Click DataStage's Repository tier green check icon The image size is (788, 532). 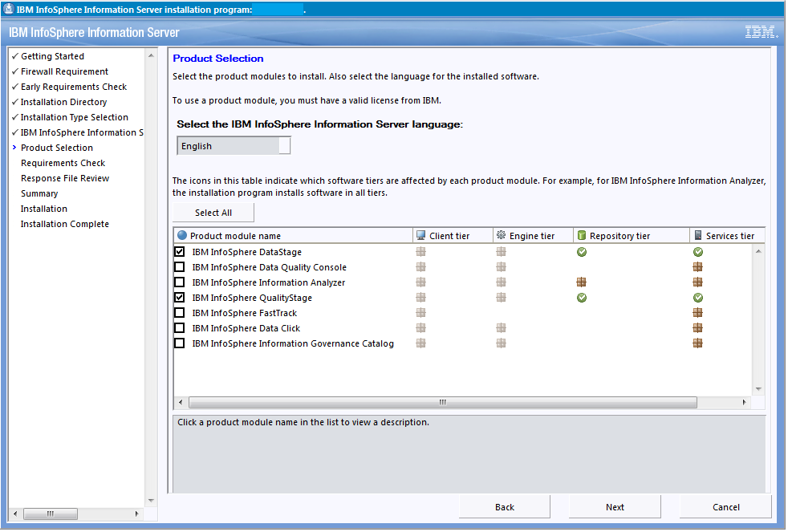(582, 252)
